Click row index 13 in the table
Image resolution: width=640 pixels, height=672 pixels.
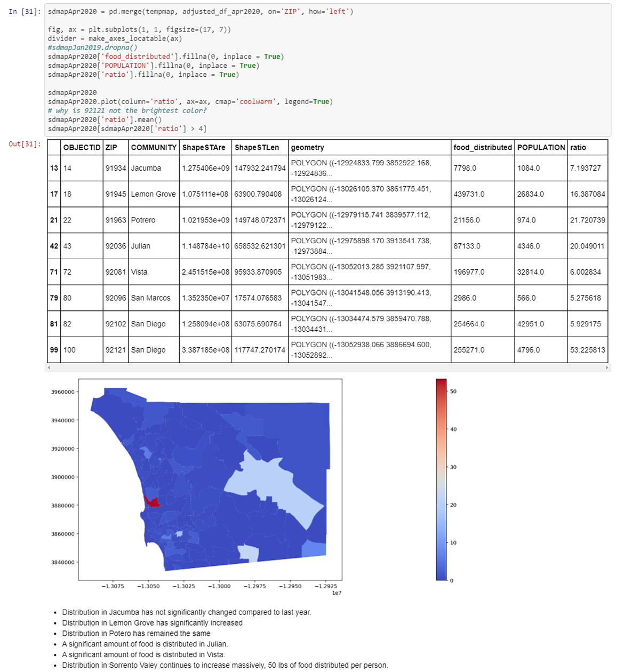[x=54, y=168]
